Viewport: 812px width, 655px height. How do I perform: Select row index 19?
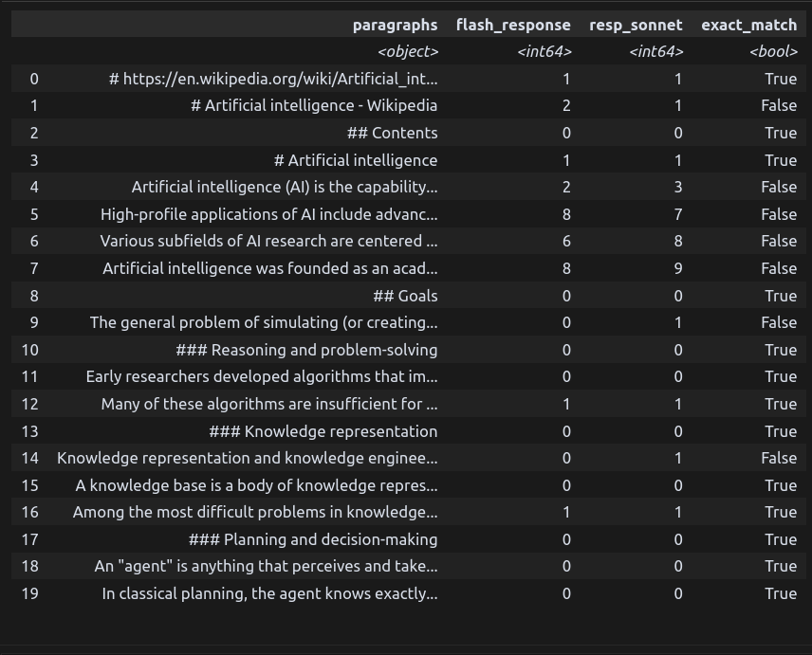coord(30,593)
